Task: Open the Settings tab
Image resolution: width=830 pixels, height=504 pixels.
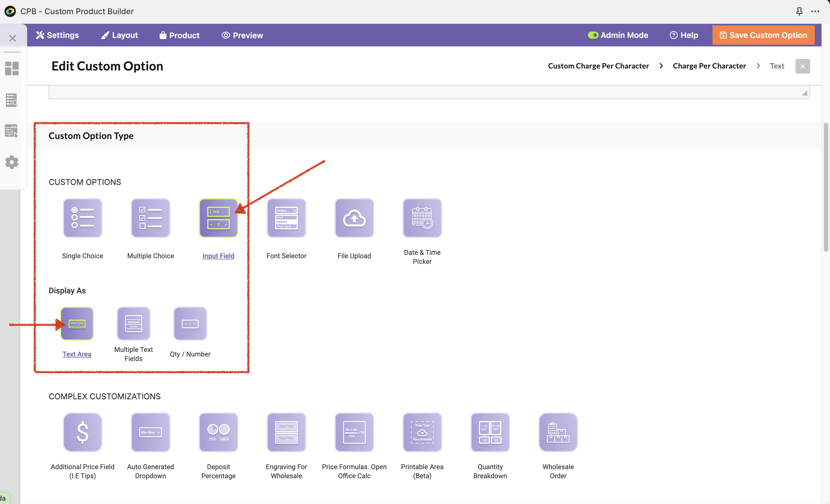Action: coord(57,35)
